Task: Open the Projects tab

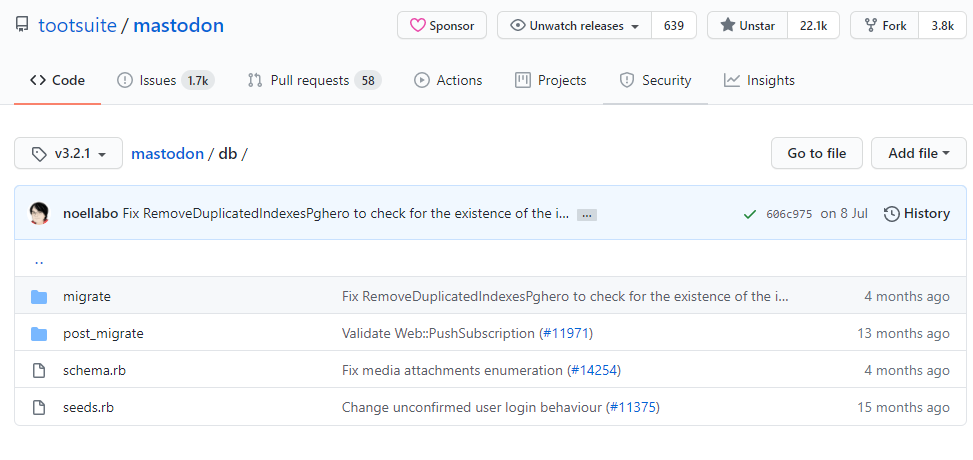Action: [x=550, y=81]
